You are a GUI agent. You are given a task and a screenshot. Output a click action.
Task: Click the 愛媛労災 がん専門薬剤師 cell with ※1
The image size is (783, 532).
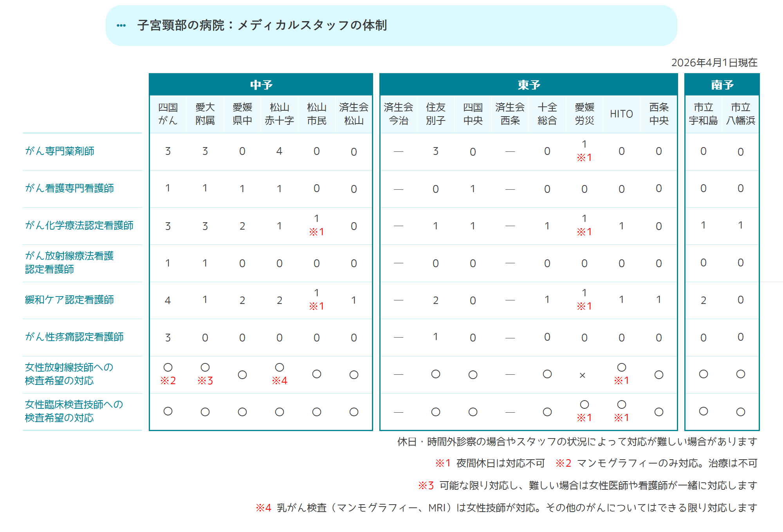click(584, 151)
